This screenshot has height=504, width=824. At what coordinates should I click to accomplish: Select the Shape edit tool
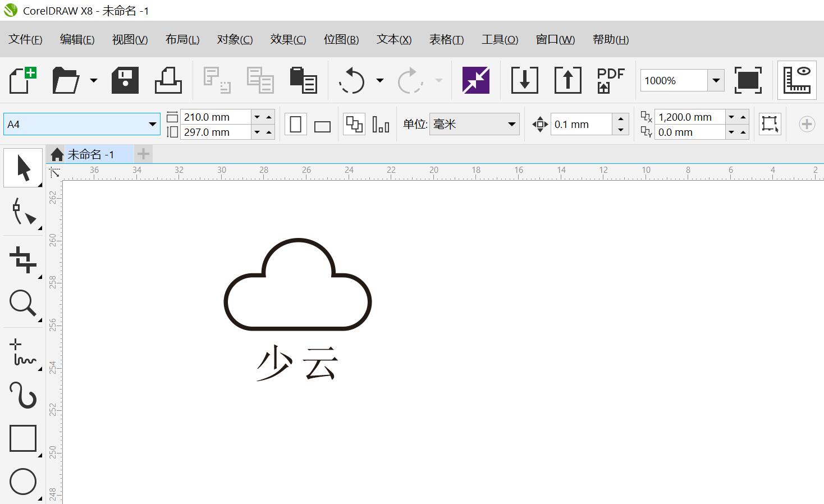[x=23, y=212]
